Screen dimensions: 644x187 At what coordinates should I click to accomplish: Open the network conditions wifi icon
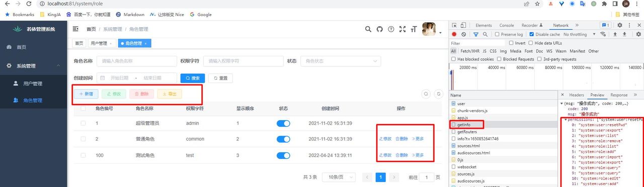[x=603, y=34]
